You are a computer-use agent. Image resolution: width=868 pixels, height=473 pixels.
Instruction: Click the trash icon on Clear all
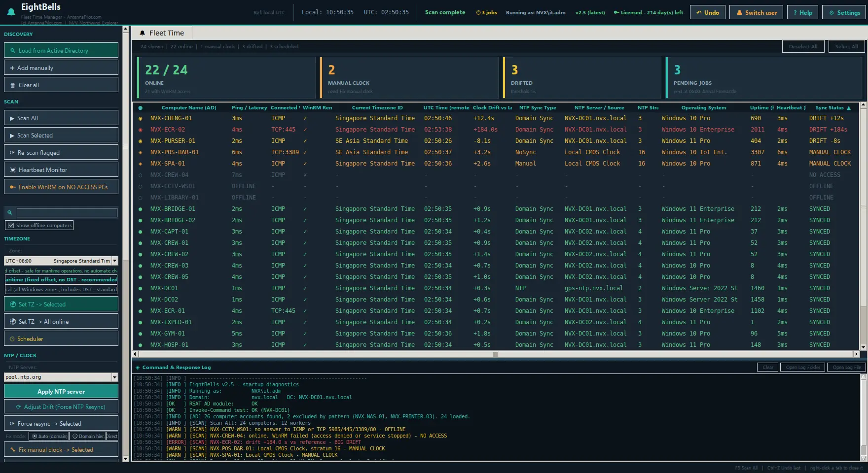(13, 85)
